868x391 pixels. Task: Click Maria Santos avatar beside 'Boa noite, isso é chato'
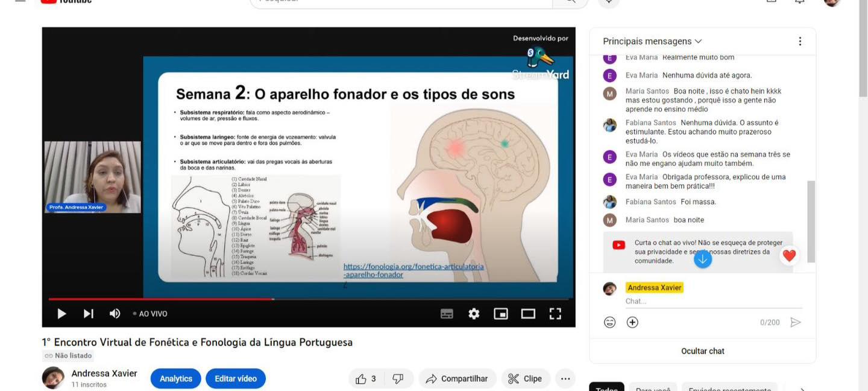click(x=610, y=94)
